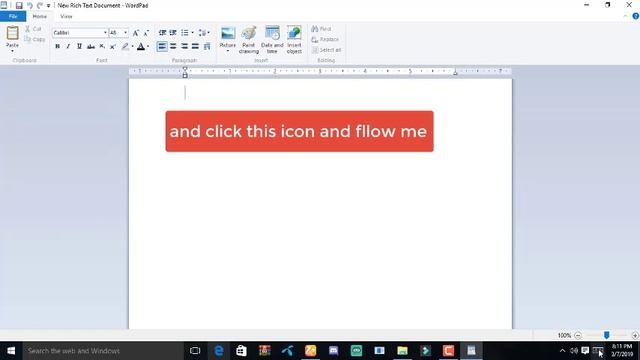Open the Paste options dropdown arrow
Image resolution: width=640 pixels, height=360 pixels.
(x=13, y=51)
